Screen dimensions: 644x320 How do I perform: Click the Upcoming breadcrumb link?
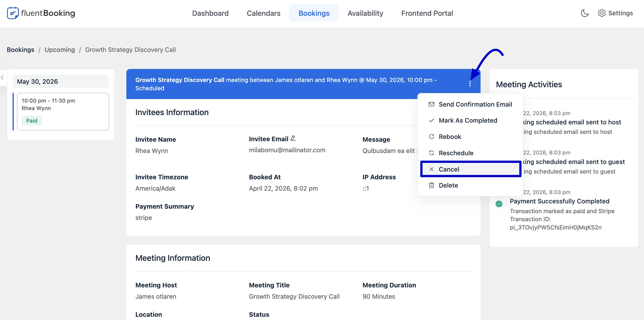tap(60, 50)
